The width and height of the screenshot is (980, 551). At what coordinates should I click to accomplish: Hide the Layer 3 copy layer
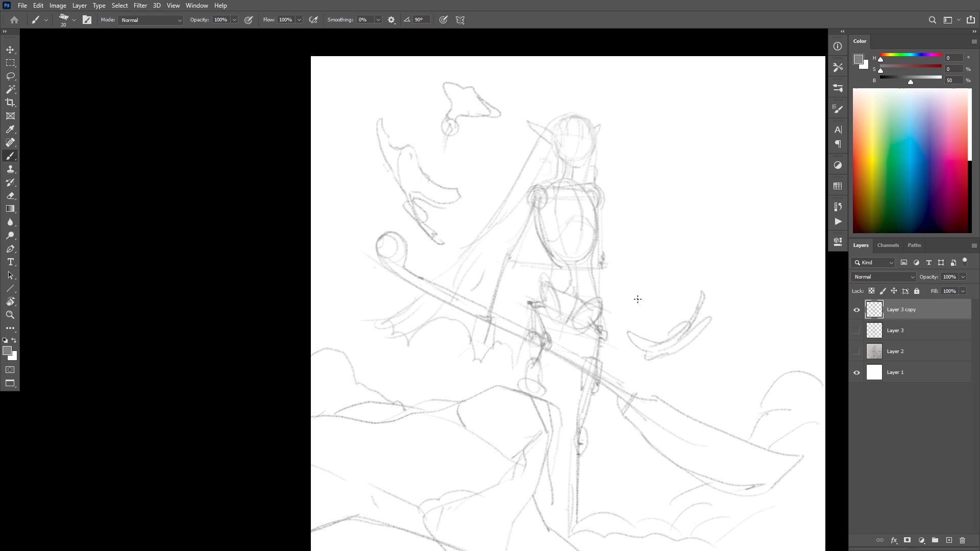(856, 310)
